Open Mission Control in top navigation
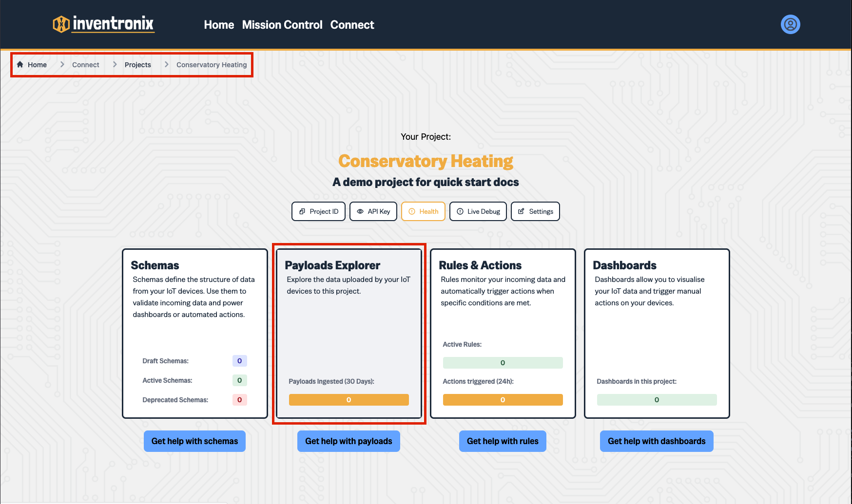Image resolution: width=852 pixels, height=504 pixels. [282, 25]
